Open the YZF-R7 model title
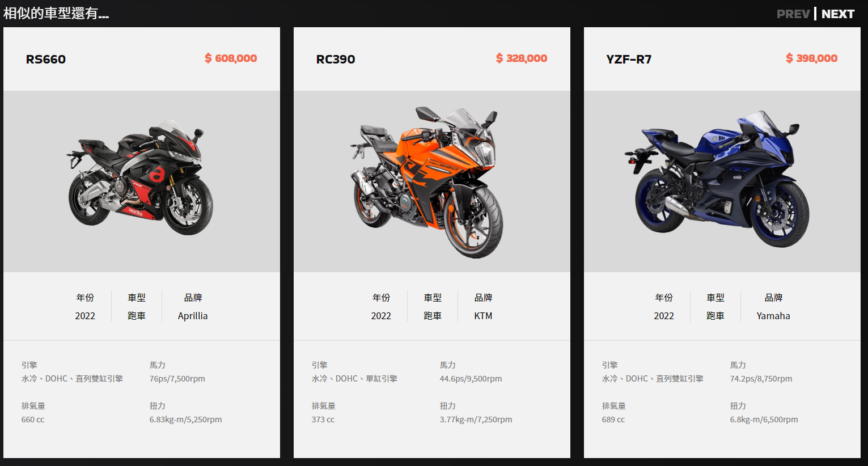The image size is (868, 466). point(629,59)
